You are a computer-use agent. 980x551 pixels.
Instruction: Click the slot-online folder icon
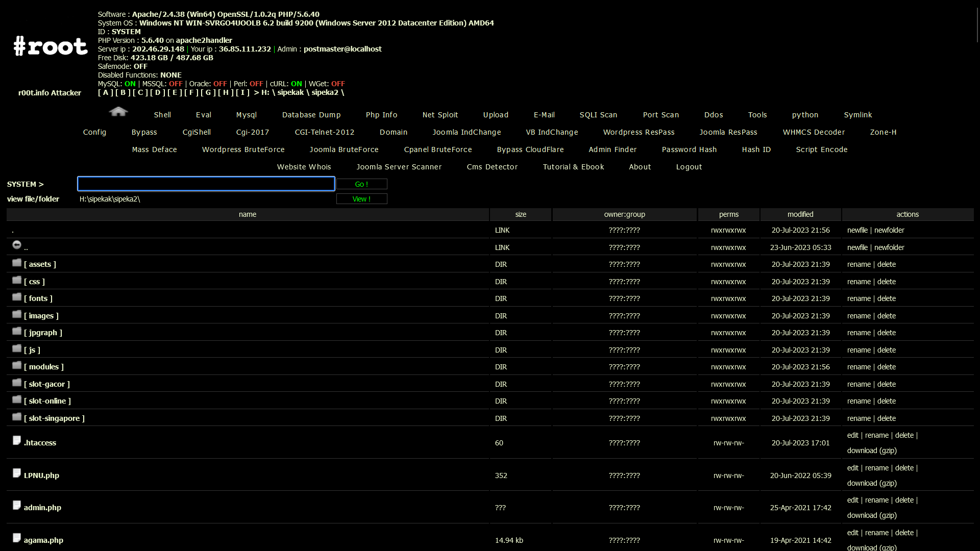pyautogui.click(x=17, y=399)
